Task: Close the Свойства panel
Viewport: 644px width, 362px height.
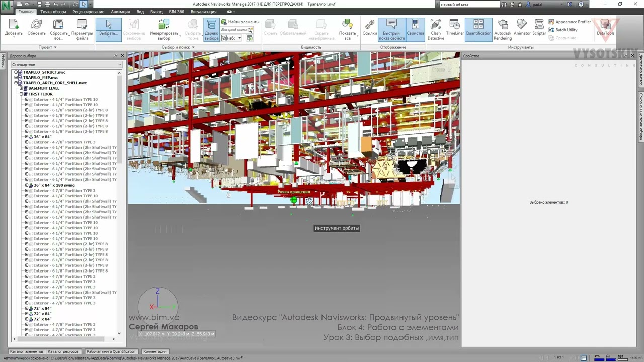Action: click(632, 56)
